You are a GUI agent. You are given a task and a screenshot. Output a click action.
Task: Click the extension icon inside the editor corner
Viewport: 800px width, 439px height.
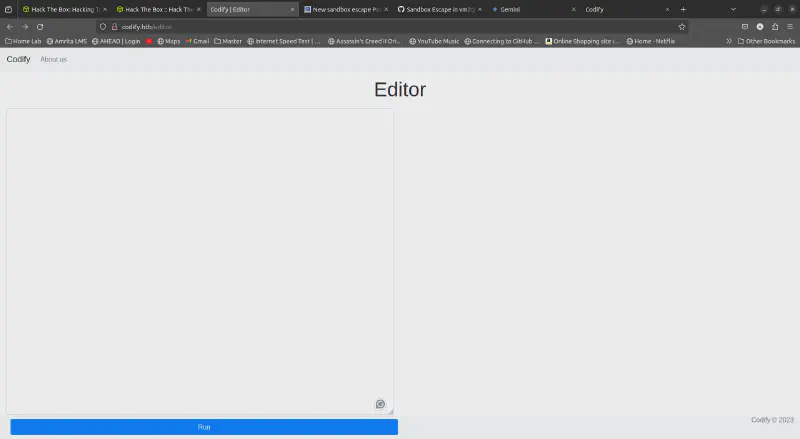coord(380,404)
